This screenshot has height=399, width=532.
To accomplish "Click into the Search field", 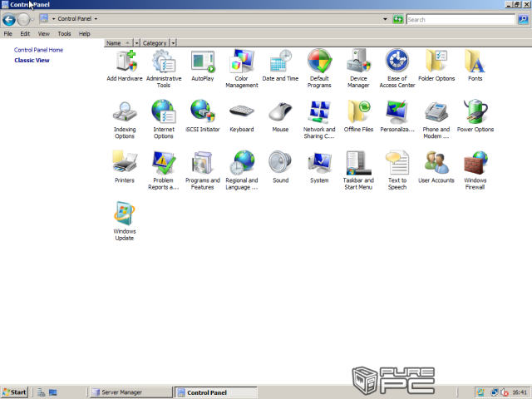I will point(461,19).
